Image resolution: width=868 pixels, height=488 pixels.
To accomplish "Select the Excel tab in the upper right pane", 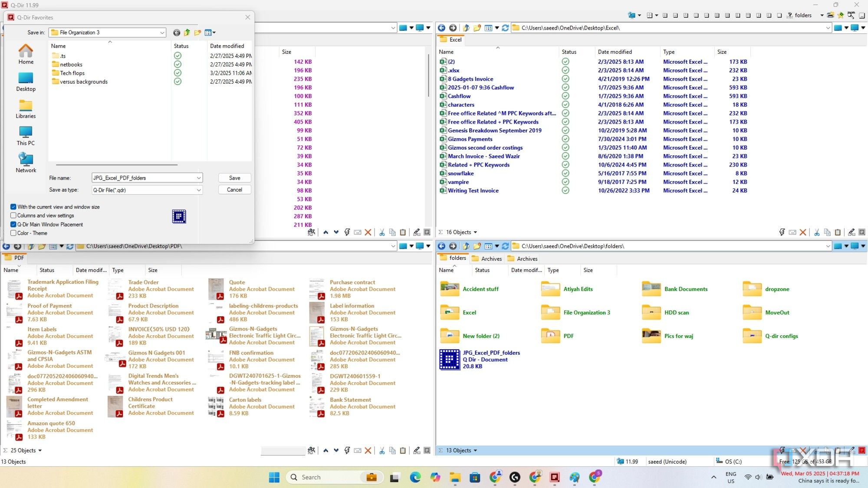I will point(450,39).
